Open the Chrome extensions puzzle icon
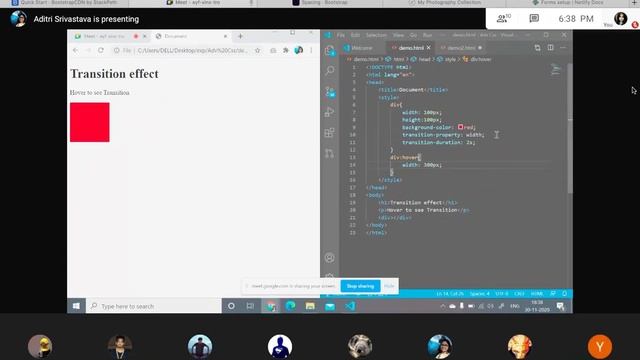The height and width of the screenshot is (360, 640). (286, 51)
